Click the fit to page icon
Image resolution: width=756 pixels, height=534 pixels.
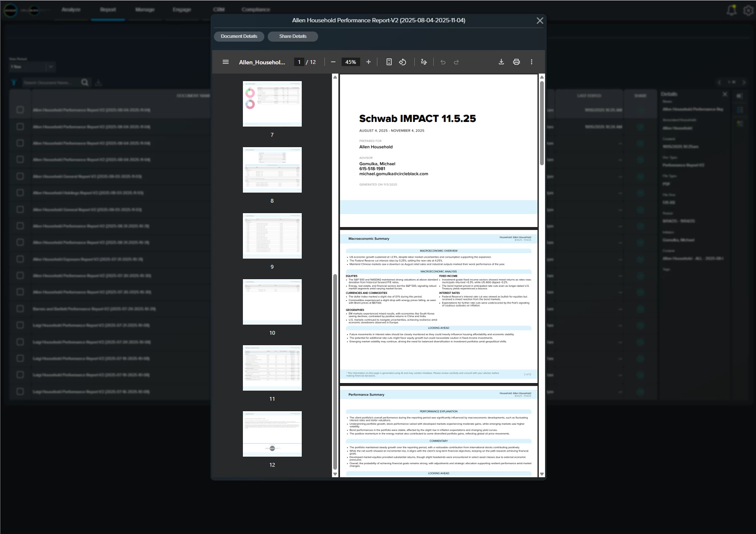(x=389, y=62)
